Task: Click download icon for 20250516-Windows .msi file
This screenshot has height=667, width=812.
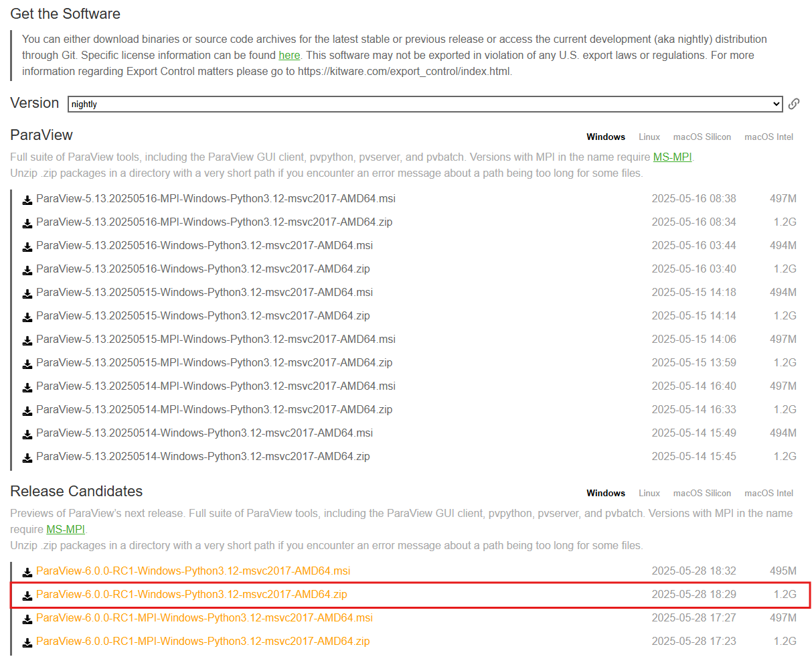Action: (27, 247)
